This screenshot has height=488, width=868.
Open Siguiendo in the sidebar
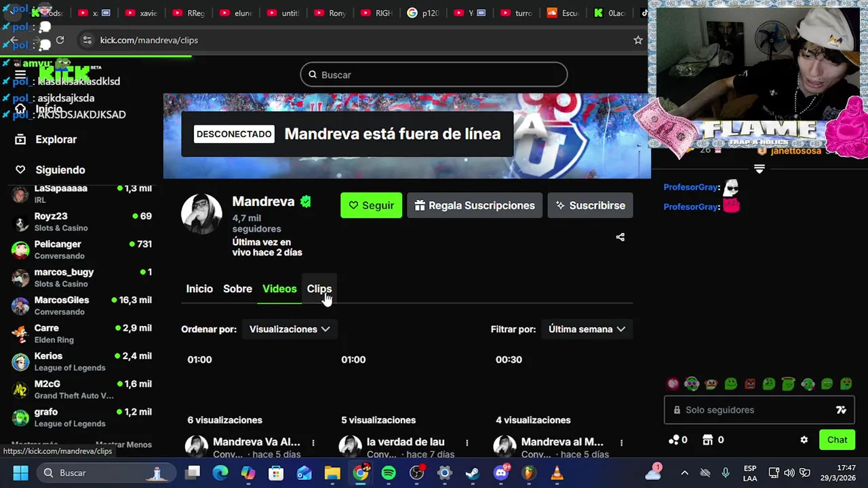(x=60, y=170)
